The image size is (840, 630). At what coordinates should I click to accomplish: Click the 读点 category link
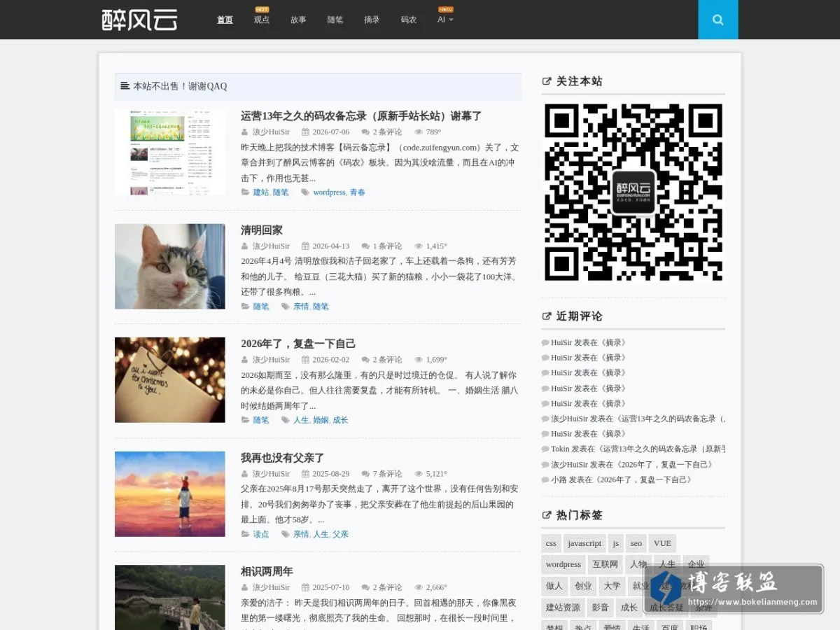(x=261, y=534)
